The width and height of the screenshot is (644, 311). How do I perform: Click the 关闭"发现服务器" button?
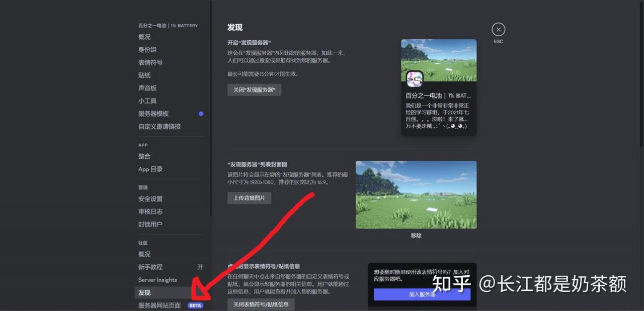coord(254,90)
